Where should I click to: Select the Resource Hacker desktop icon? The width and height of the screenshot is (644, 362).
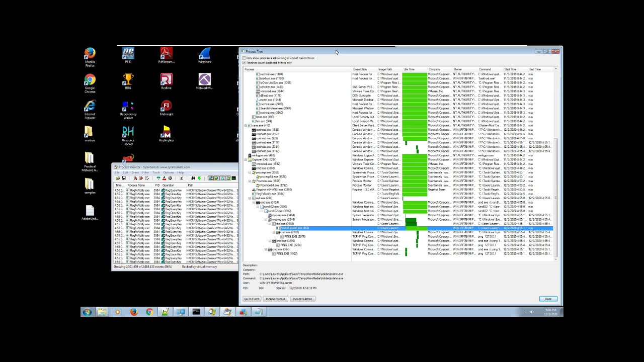(128, 136)
